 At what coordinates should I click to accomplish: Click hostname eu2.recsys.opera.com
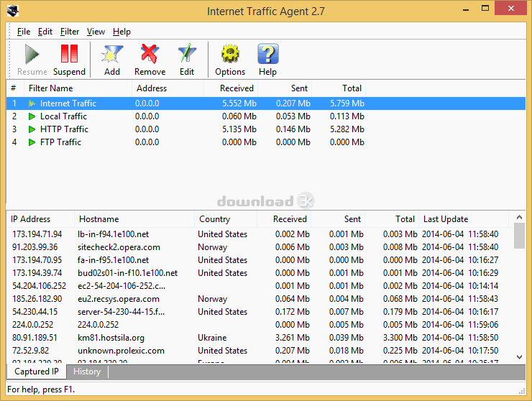[x=119, y=299]
